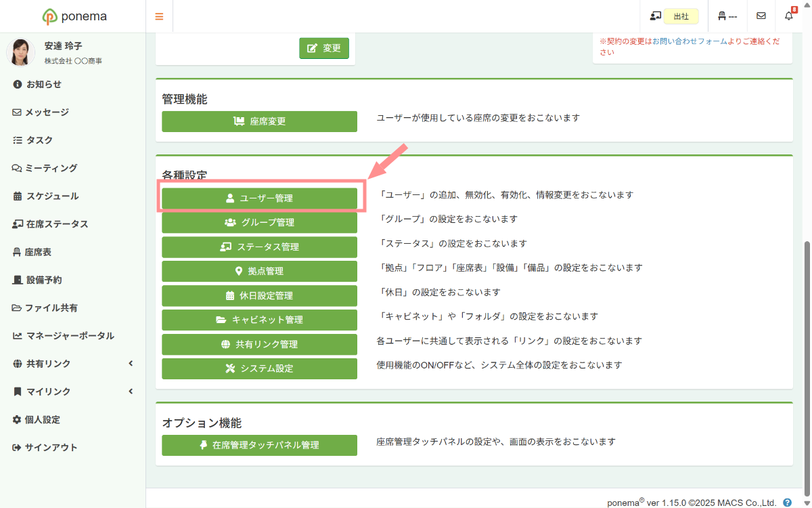Click the help question mark icon

pyautogui.click(x=787, y=503)
